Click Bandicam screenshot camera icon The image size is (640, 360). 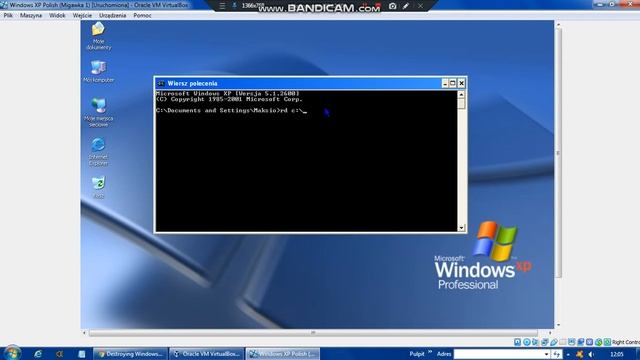392,6
